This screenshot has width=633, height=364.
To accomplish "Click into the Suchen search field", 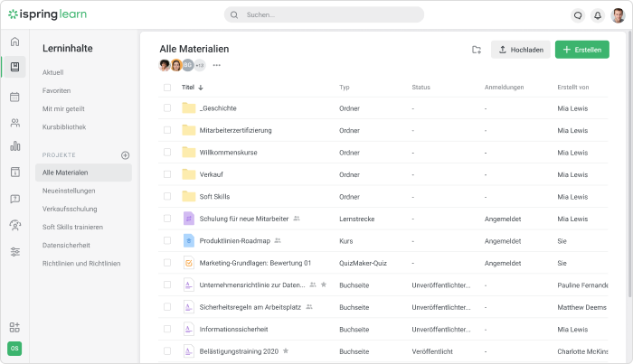I will click(324, 15).
